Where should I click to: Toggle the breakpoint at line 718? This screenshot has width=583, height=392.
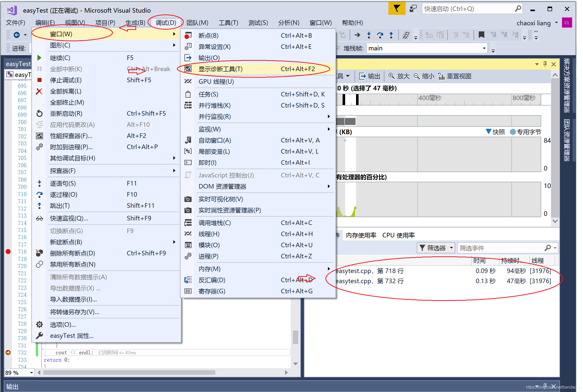click(8, 252)
